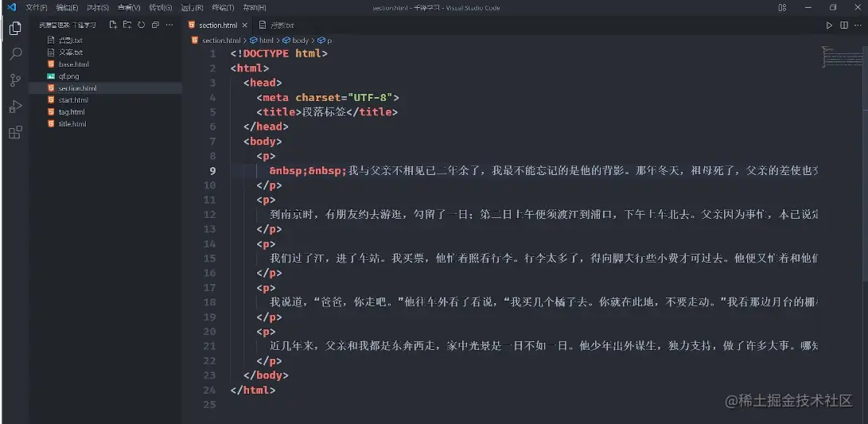Open the 编辑(E) menu

[67, 8]
